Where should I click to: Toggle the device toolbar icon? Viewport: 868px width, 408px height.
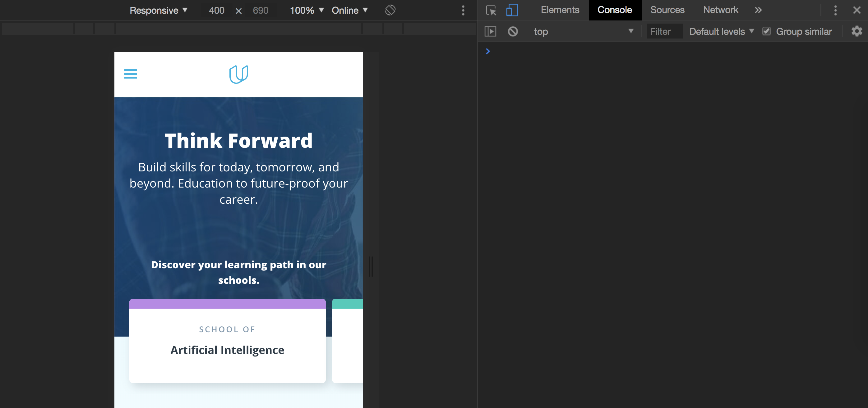point(511,10)
